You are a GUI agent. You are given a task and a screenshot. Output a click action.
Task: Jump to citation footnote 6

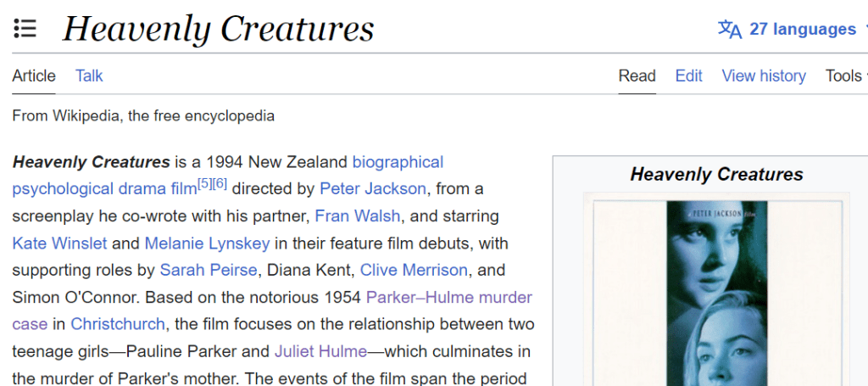[220, 183]
